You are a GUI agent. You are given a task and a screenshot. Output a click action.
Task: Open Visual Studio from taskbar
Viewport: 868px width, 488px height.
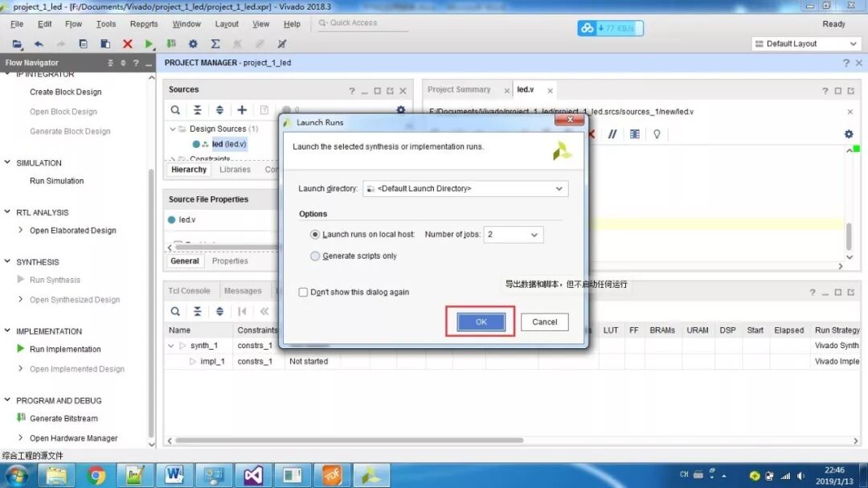[253, 475]
